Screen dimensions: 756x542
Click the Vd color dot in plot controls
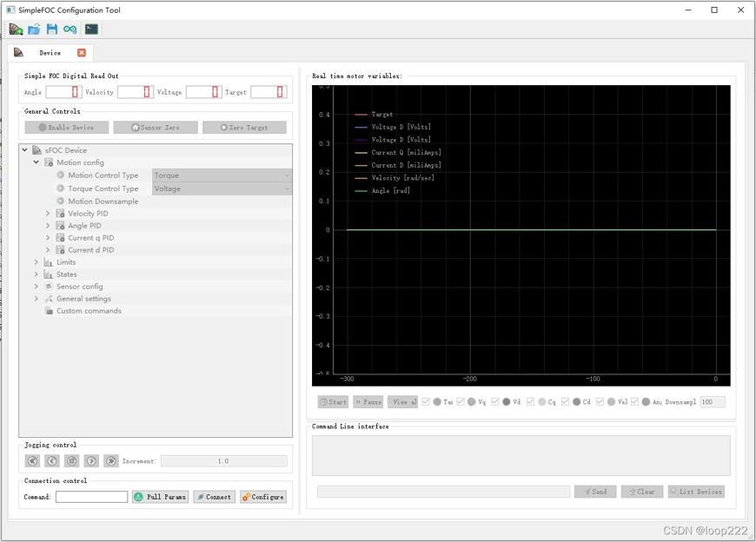[507, 402]
